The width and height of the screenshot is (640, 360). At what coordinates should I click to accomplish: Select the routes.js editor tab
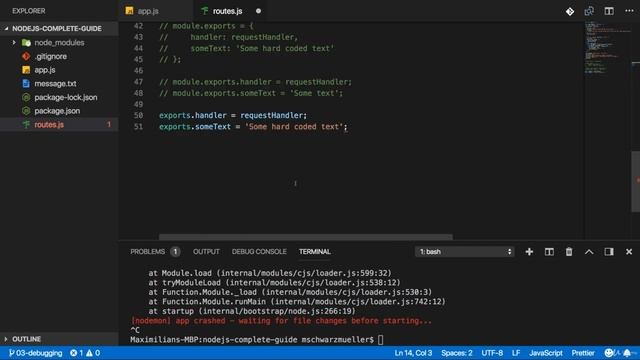click(227, 11)
